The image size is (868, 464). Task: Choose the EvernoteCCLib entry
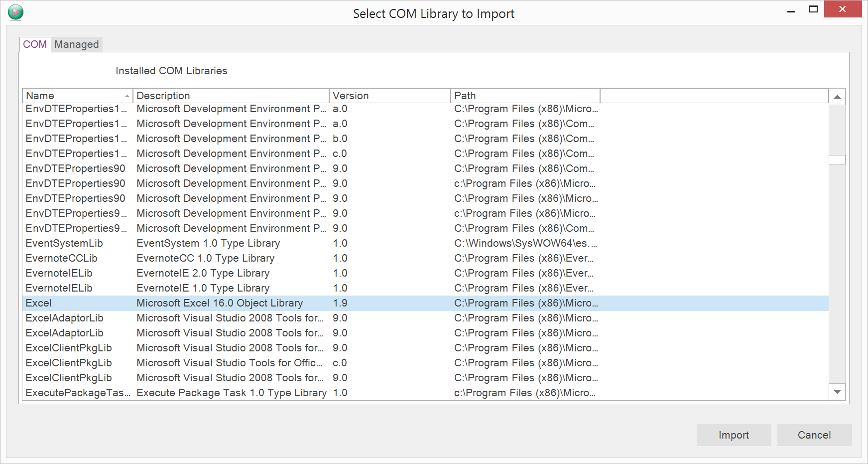click(x=61, y=258)
